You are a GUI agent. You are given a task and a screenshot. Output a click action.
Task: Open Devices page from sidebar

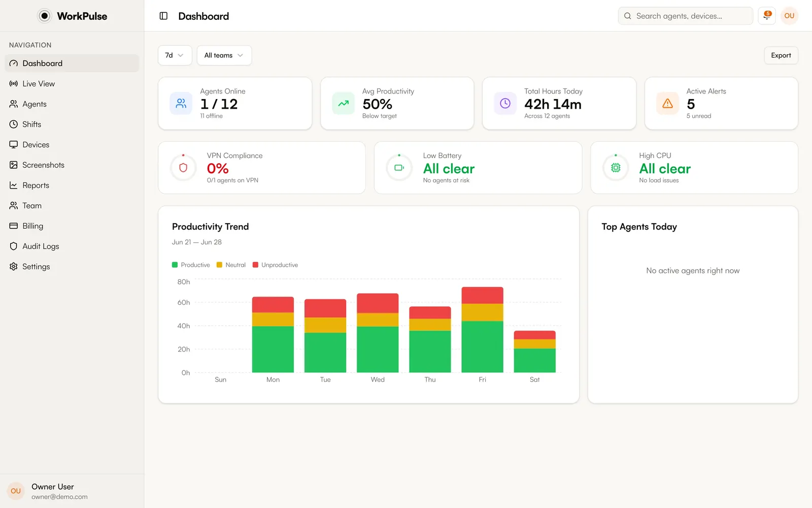point(72,145)
